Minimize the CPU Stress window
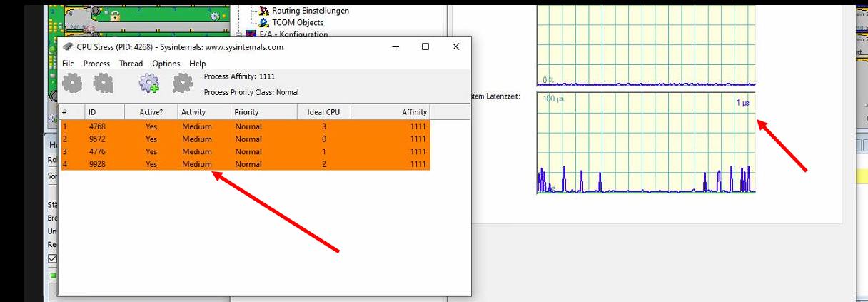Viewport: 868px width, 302px height. click(395, 46)
